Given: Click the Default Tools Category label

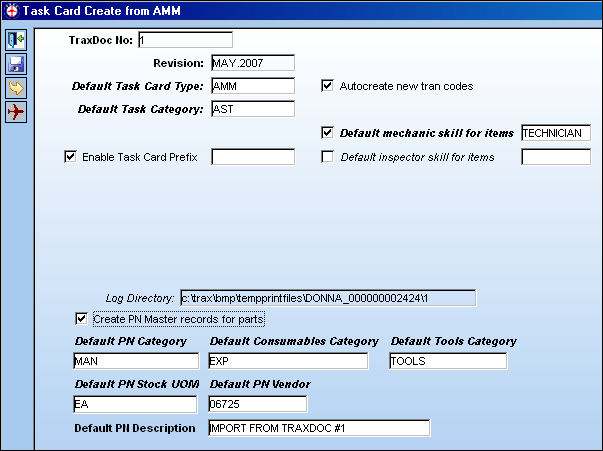Looking at the screenshot, I should coord(454,341).
